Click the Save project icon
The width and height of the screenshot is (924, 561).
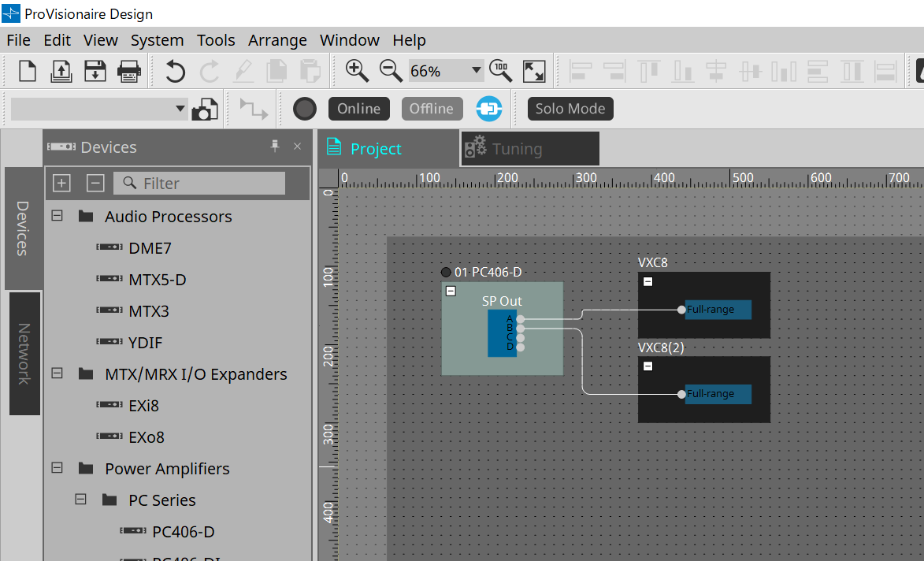[95, 71]
